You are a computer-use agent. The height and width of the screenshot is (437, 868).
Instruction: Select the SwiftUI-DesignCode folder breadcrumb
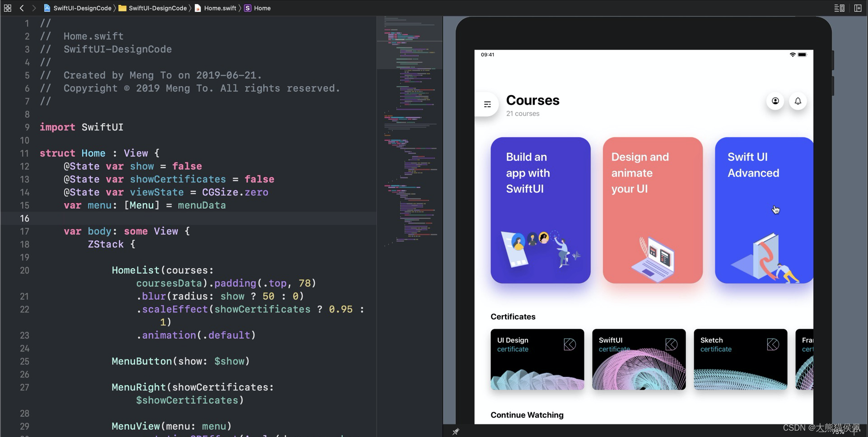[153, 8]
